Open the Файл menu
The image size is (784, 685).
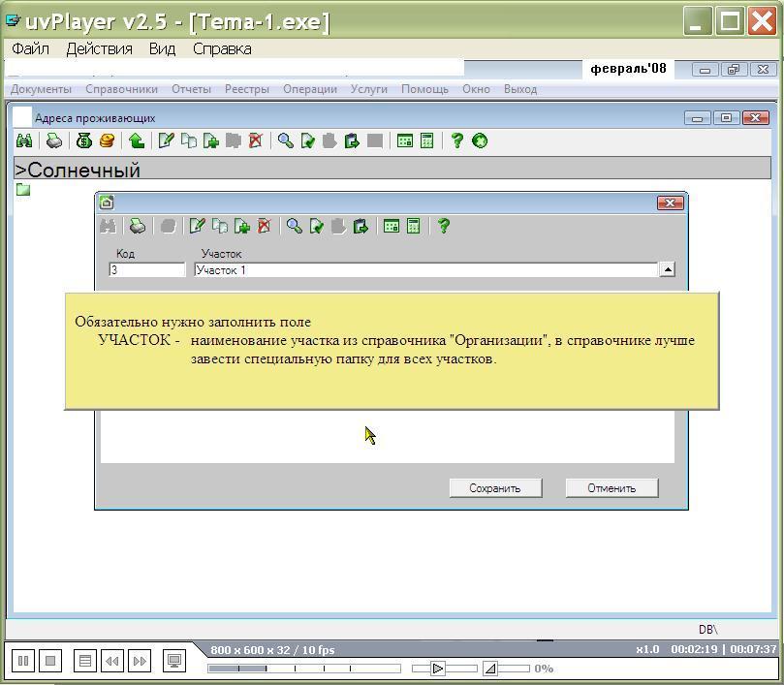point(30,49)
